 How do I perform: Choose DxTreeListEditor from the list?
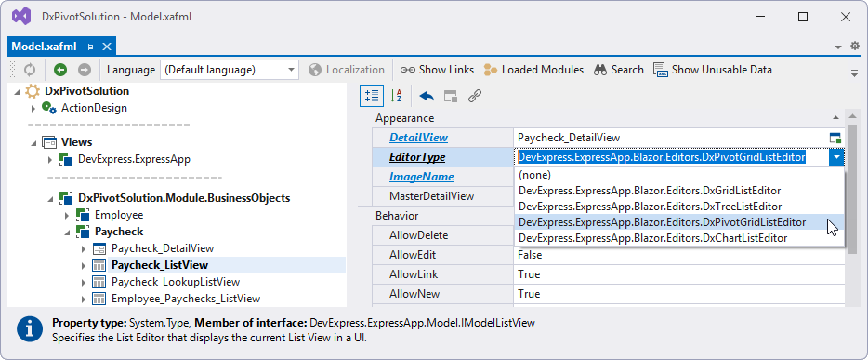679,207
